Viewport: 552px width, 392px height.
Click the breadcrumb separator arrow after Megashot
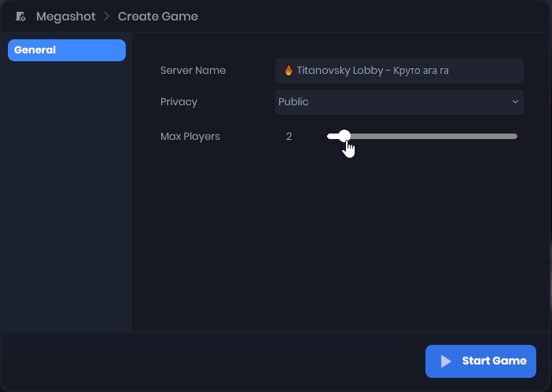tap(106, 16)
